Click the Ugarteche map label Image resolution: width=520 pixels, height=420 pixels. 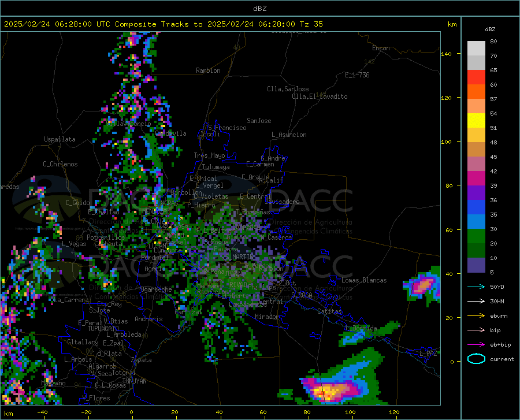coord(156,289)
